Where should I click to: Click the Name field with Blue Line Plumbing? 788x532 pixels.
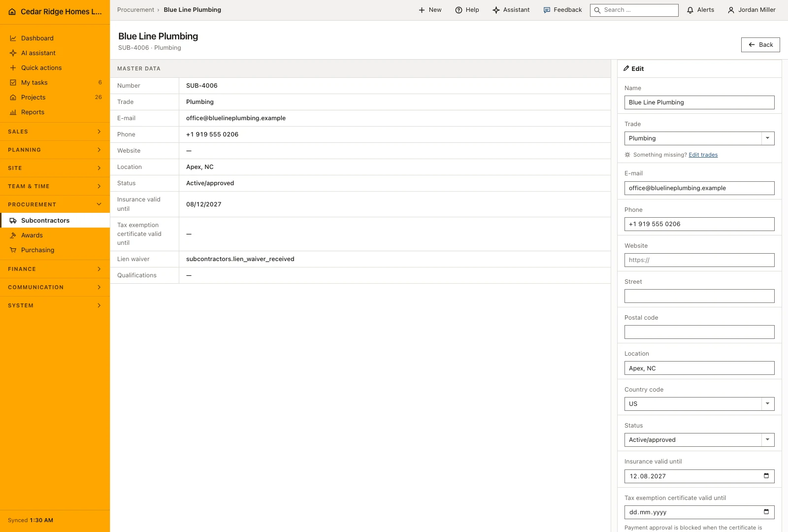tap(699, 102)
